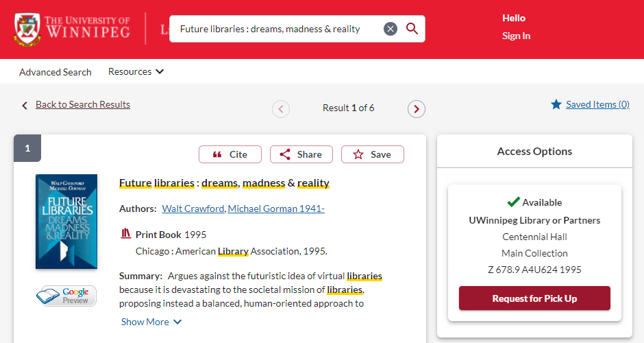Open Advanced Search
The image size is (644, 343).
tap(55, 72)
